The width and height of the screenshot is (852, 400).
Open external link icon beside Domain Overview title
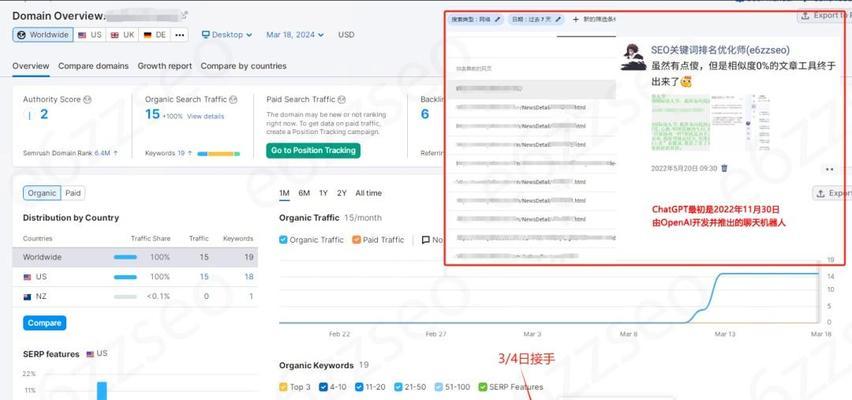pyautogui.click(x=184, y=15)
